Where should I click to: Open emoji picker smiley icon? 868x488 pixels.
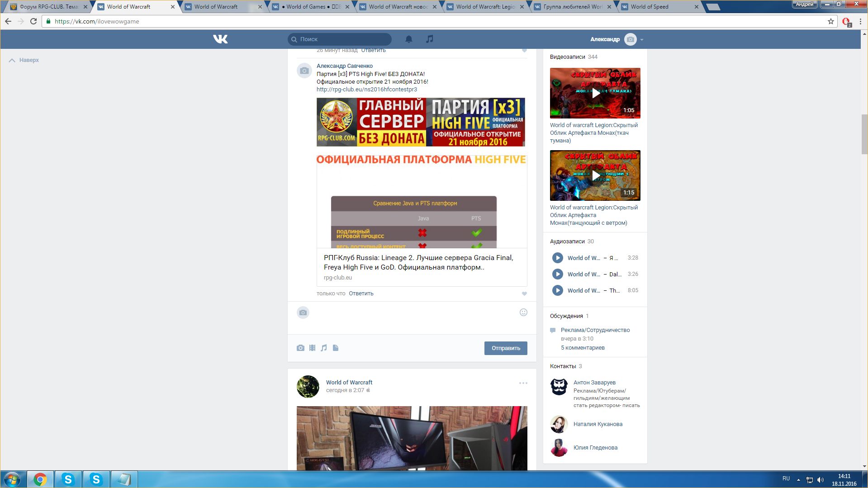(523, 312)
